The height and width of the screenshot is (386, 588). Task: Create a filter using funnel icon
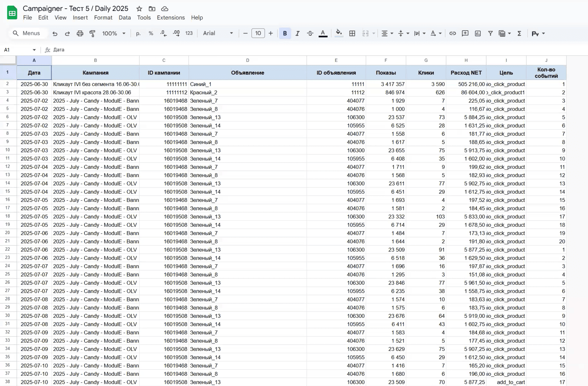click(490, 34)
